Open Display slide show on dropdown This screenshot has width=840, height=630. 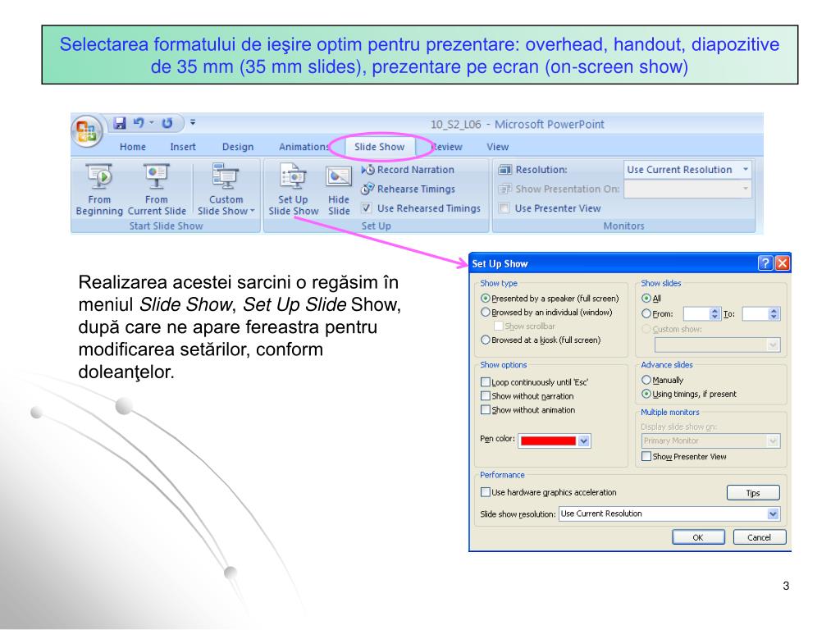pyautogui.click(x=773, y=441)
